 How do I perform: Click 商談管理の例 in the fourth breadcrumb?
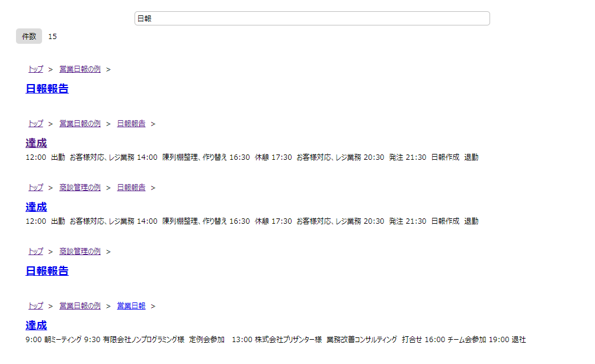(80, 251)
